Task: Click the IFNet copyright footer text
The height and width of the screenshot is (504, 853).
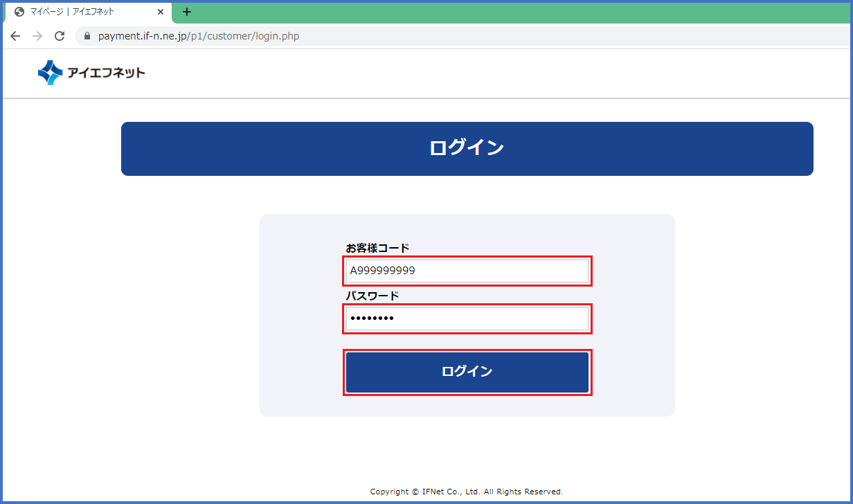Action: point(467,492)
